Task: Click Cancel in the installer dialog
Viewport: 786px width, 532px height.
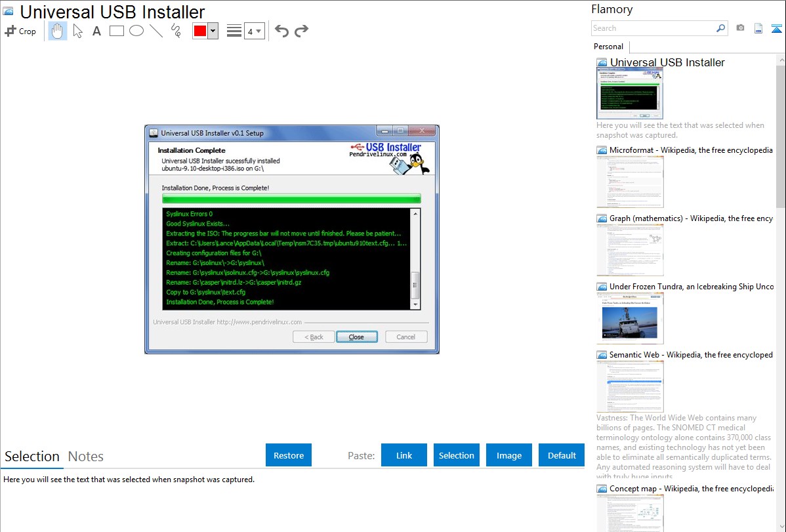Action: (x=406, y=337)
